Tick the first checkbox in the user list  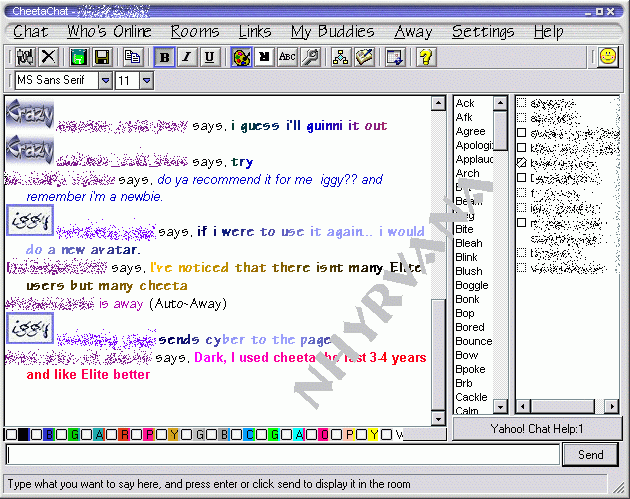point(521,103)
